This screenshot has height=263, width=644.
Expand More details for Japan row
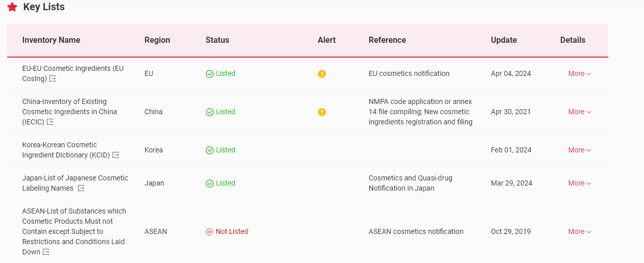pyautogui.click(x=579, y=183)
